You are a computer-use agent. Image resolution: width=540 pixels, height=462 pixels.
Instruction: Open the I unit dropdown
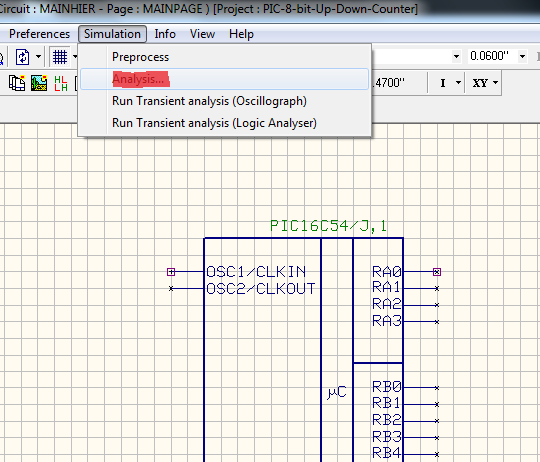tap(458, 83)
